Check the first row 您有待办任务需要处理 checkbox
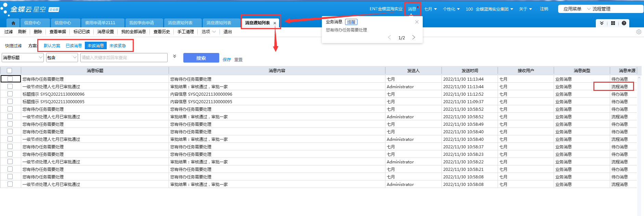 click(x=10, y=79)
